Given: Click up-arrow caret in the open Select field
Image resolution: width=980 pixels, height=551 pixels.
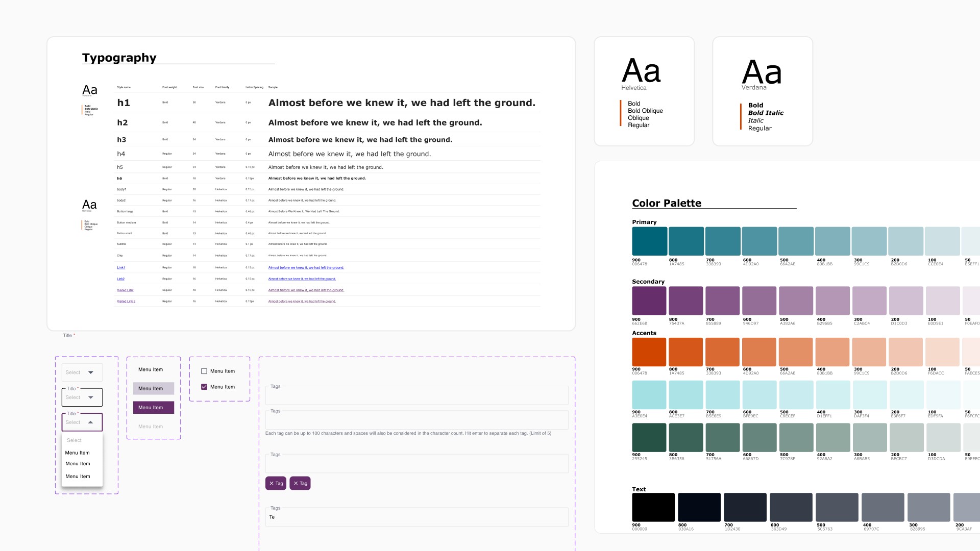Looking at the screenshot, I should coord(90,422).
